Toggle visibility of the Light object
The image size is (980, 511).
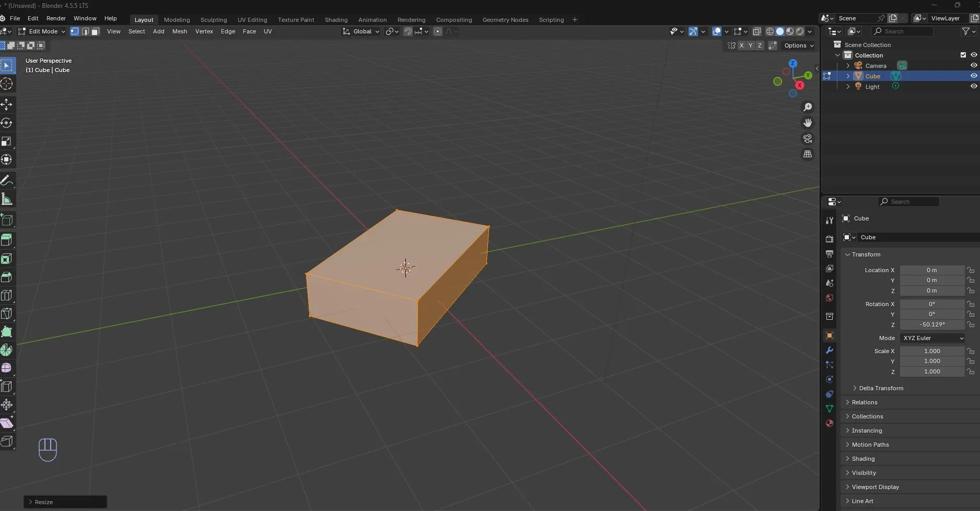(x=974, y=86)
